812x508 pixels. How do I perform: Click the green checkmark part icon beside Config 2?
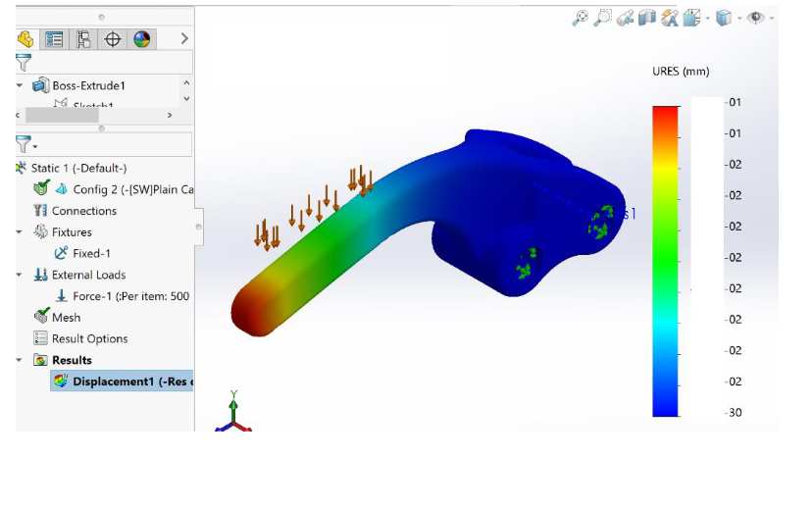41,188
